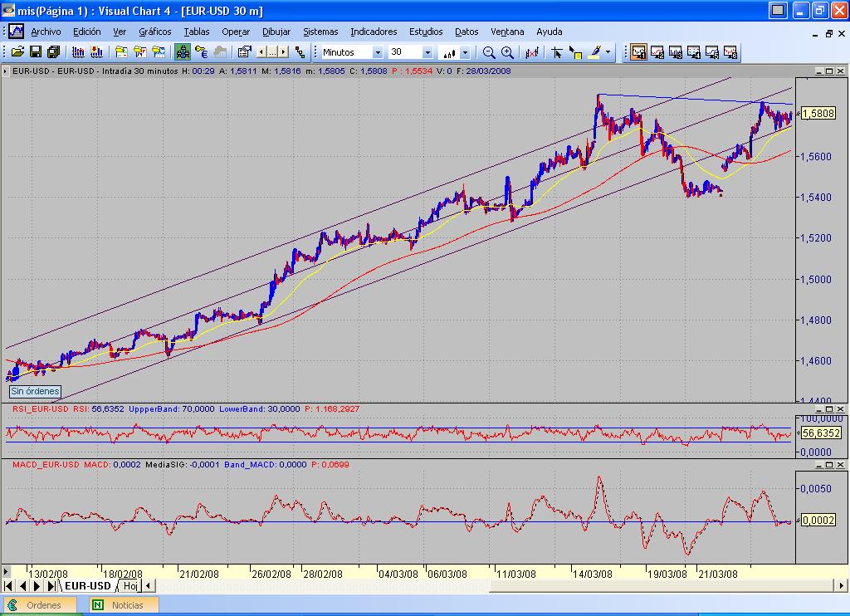Select the arrow pointer cursor tool

556,51
